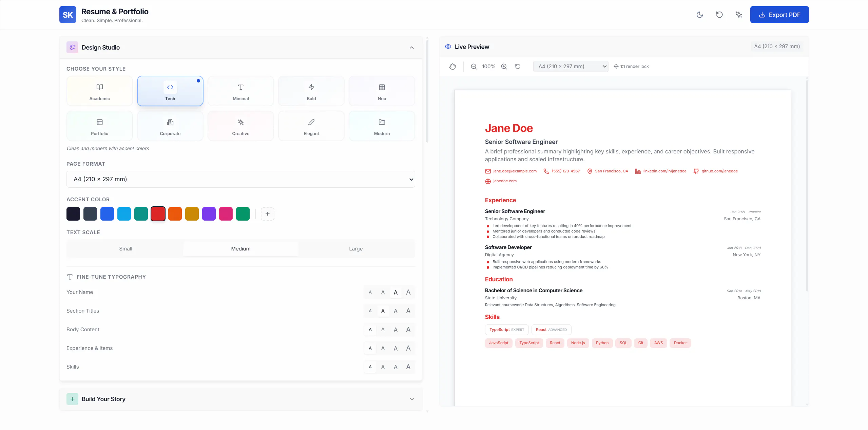
Task: Select the hand pan tool
Action: pos(452,67)
